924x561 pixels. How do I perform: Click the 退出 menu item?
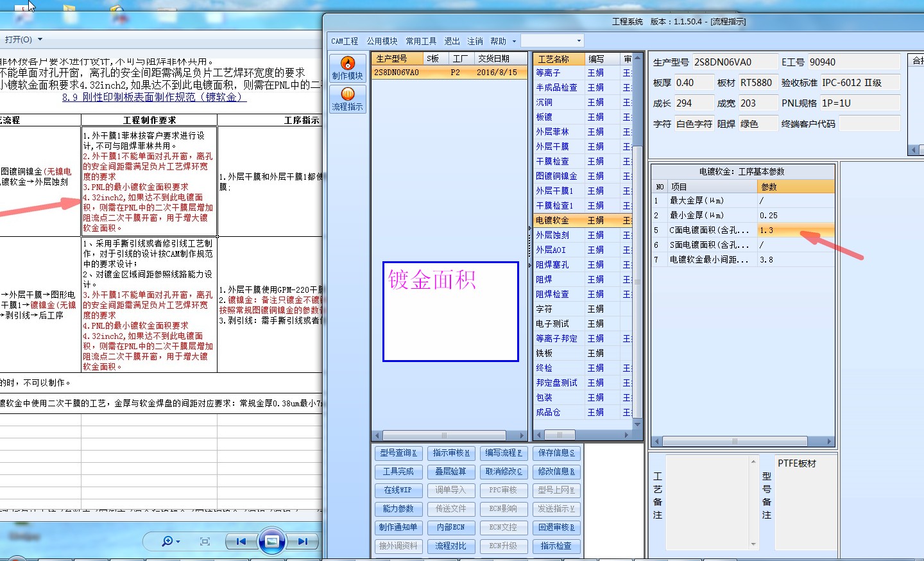pyautogui.click(x=452, y=41)
